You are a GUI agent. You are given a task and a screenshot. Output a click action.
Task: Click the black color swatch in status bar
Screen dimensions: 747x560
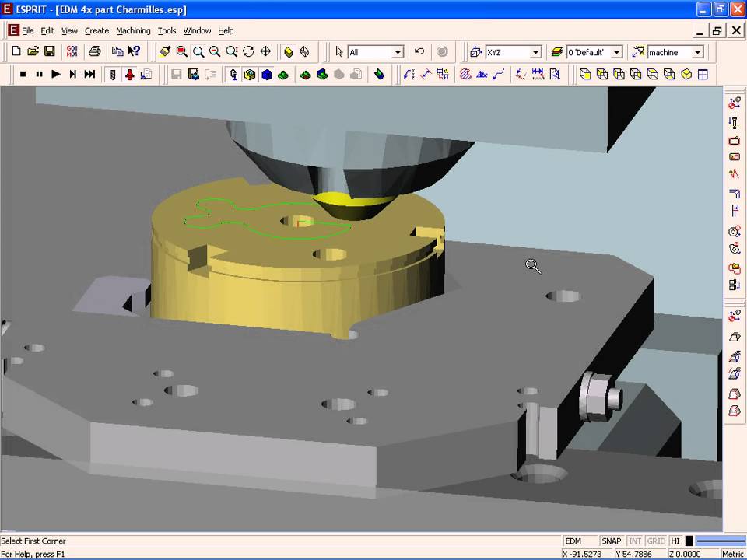pyautogui.click(x=689, y=541)
